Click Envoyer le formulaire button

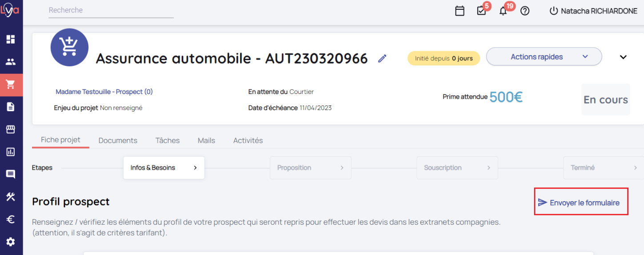(x=579, y=202)
